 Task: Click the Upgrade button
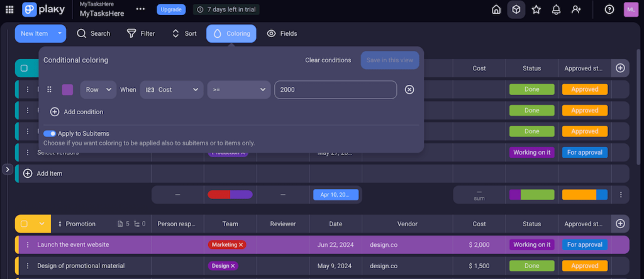point(171,9)
